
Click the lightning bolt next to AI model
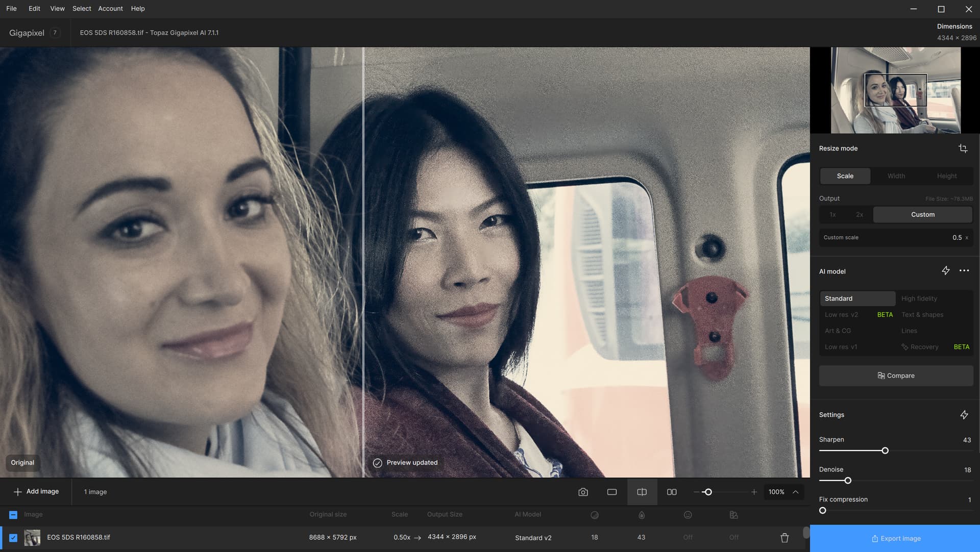(x=945, y=271)
